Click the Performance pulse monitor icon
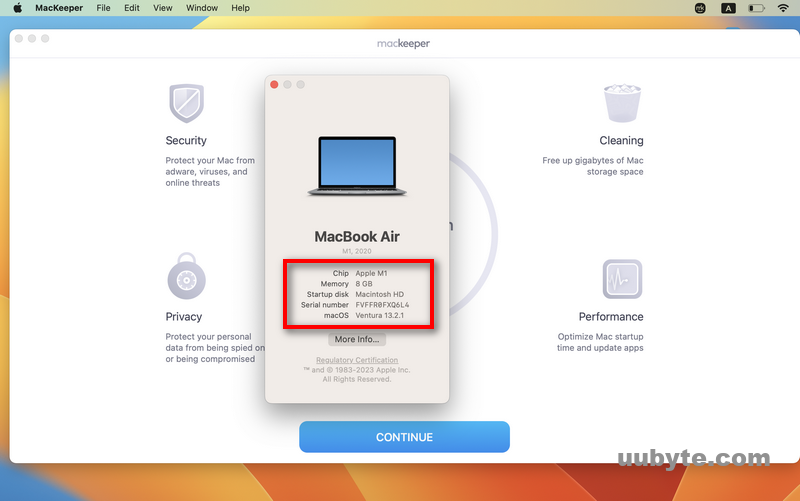Screen dimensions: 800x501 point(622,279)
